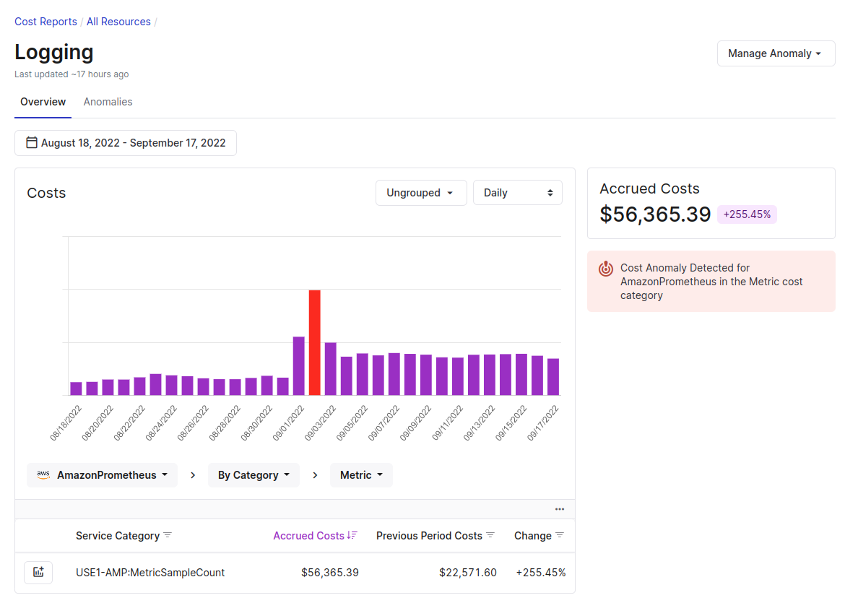Screen dimensions: 858x616
Task: Click the Previous Period Costs filter icon
Action: tap(490, 535)
